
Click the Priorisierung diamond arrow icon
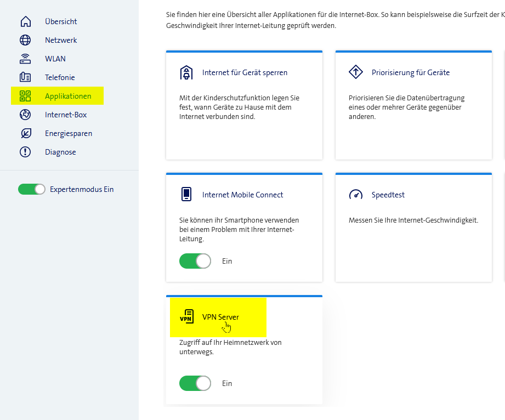355,72
